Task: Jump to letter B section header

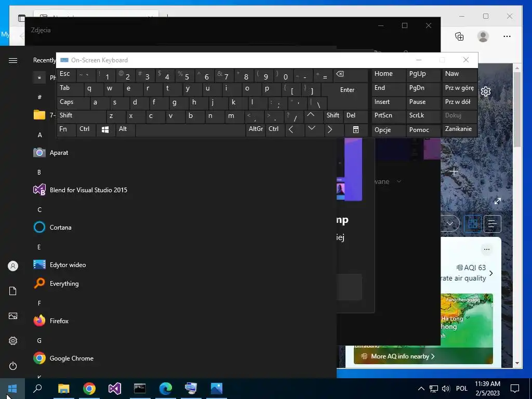Action: point(39,172)
